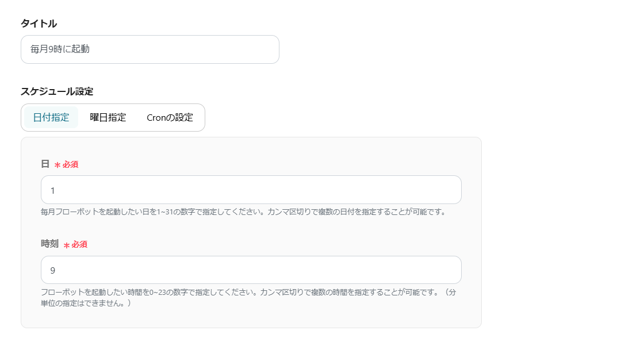Select the active 日付指定 tab

(51, 117)
